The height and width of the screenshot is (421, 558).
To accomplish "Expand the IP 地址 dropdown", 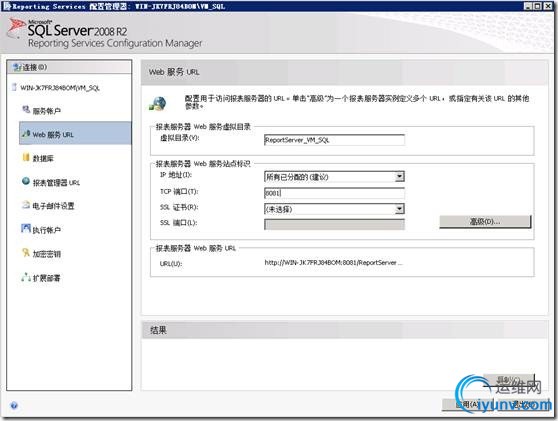I will pos(400,176).
